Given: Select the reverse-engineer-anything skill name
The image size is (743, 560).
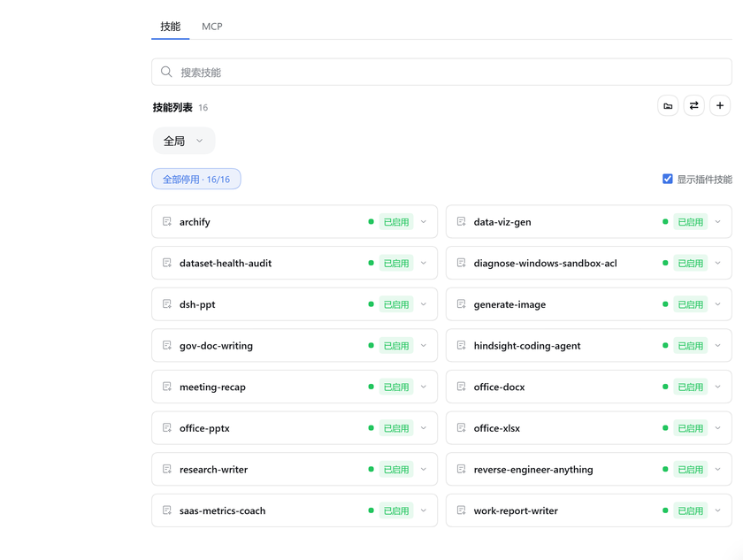Looking at the screenshot, I should tap(533, 469).
